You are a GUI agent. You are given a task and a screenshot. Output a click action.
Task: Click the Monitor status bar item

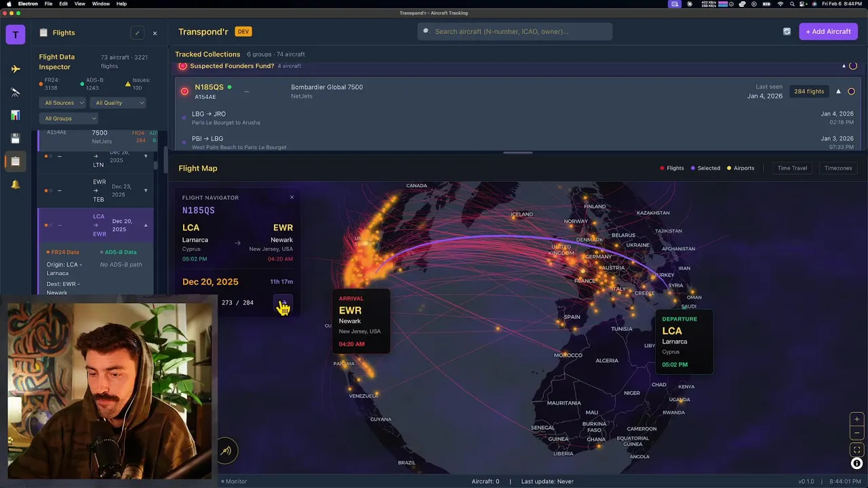pyautogui.click(x=234, y=481)
